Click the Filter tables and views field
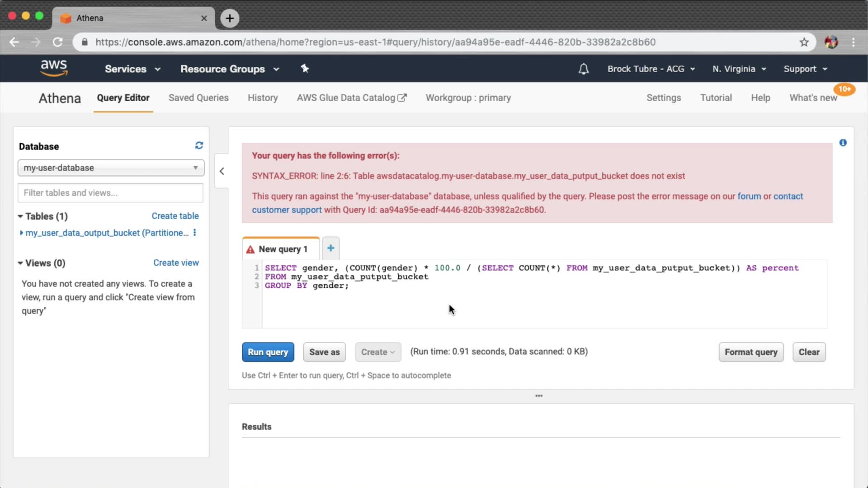This screenshot has width=868, height=488. 110,193
